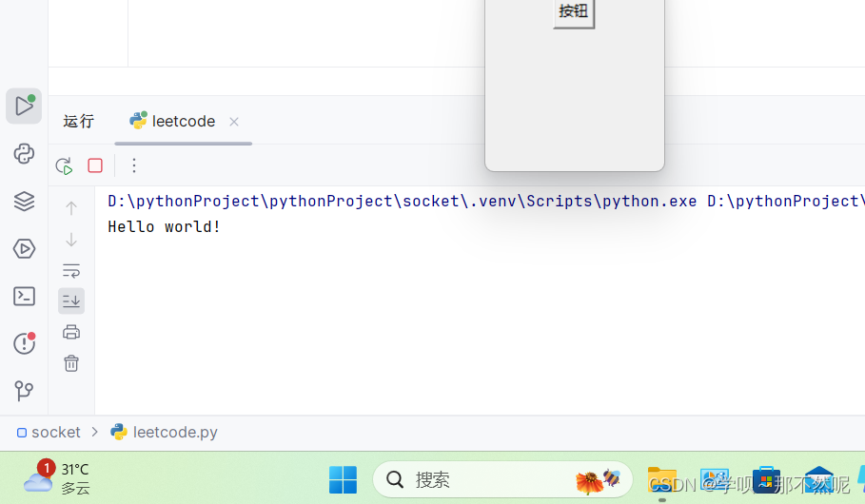Open the Python Console tool window
Image resolution: width=865 pixels, height=504 pixels.
24,154
